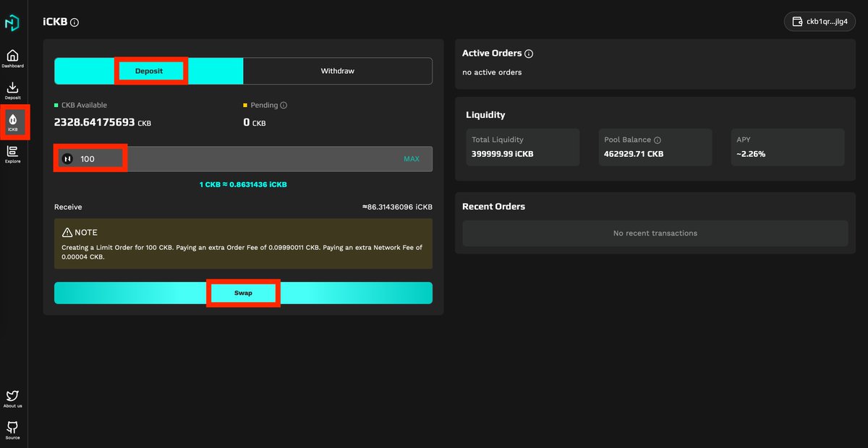The width and height of the screenshot is (868, 448).
Task: Open the Dashboard page from sidebar
Action: click(x=13, y=58)
